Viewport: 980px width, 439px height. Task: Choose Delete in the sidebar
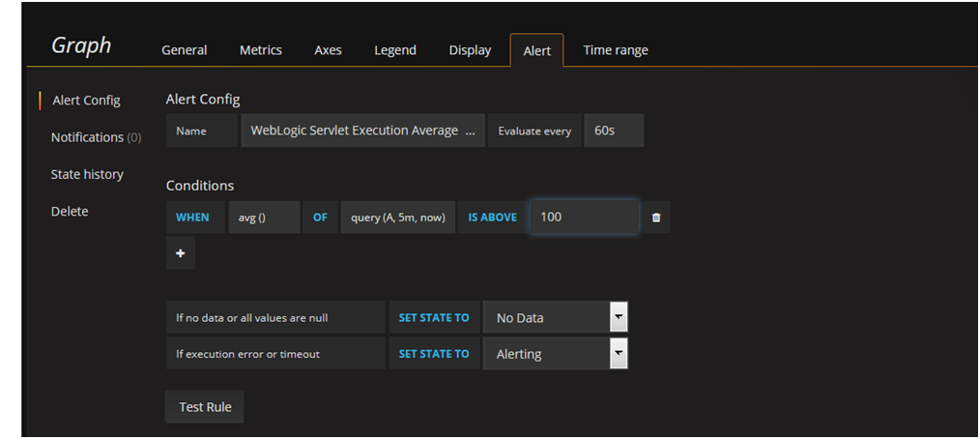coord(70,212)
